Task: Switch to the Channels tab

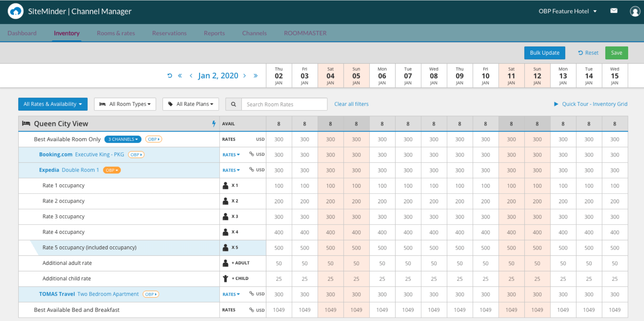Action: coord(254,33)
